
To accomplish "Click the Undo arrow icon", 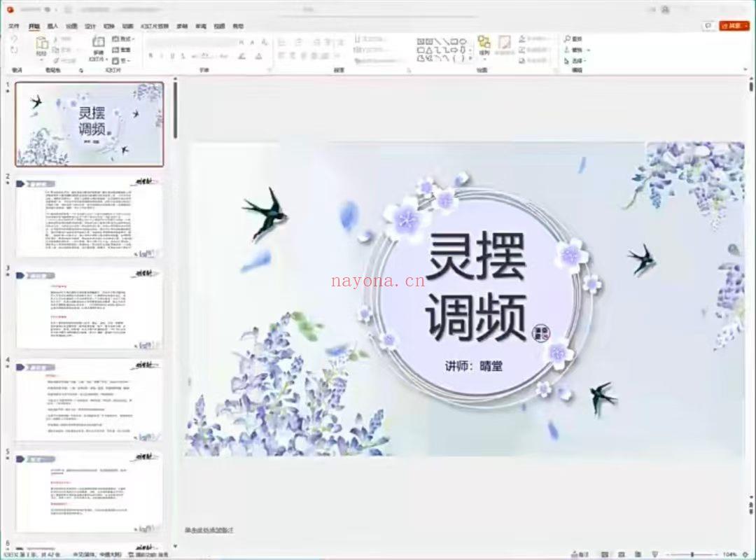I will tap(14, 39).
